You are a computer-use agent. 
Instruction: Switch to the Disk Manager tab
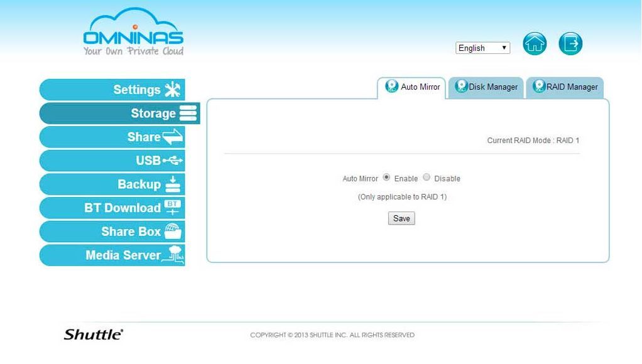[x=487, y=87]
